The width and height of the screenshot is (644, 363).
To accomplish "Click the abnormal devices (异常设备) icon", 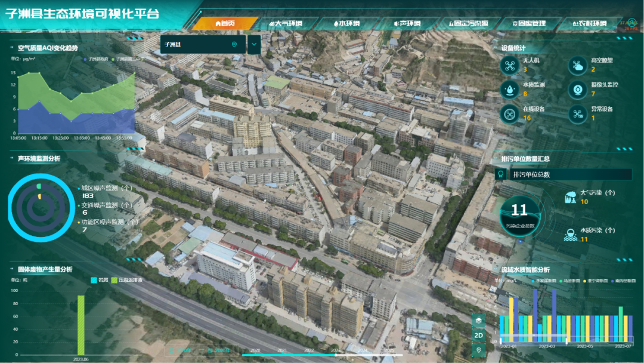I will point(577,113).
